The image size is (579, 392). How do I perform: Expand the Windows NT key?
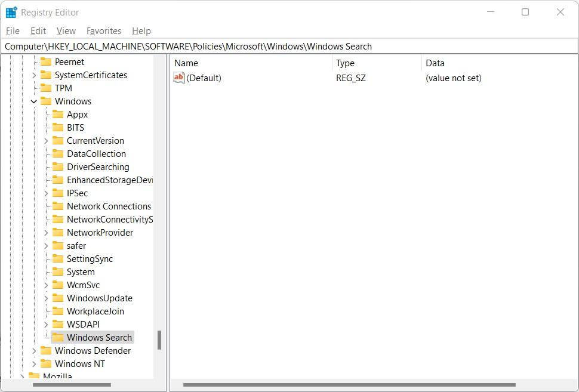pyautogui.click(x=34, y=364)
